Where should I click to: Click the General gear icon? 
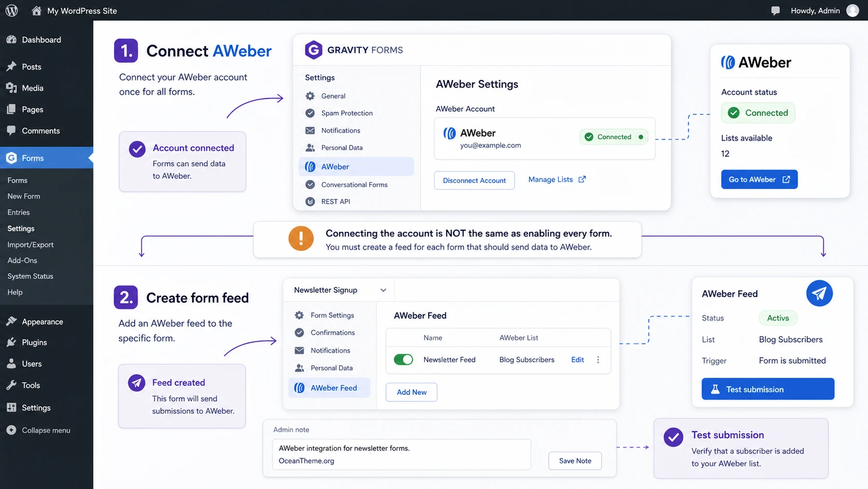coord(310,96)
